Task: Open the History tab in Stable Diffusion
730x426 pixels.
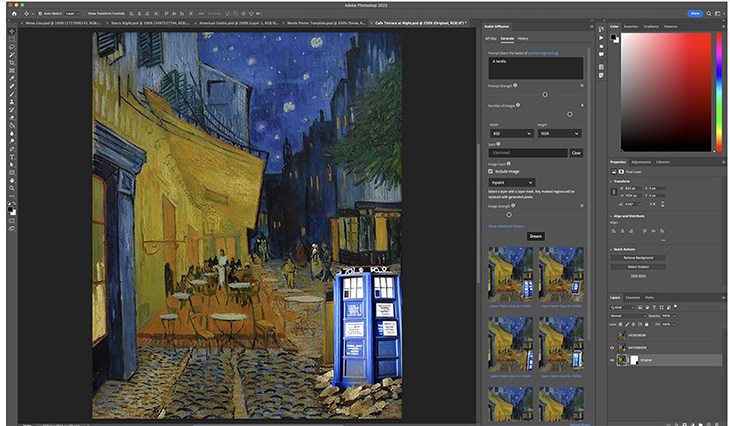Action: 523,39
